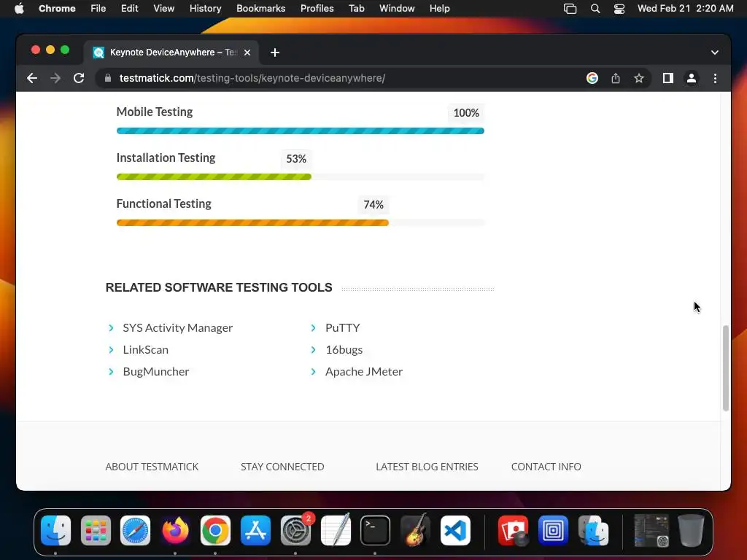
Task: Open Launchpad from the Dock
Action: tap(96, 531)
